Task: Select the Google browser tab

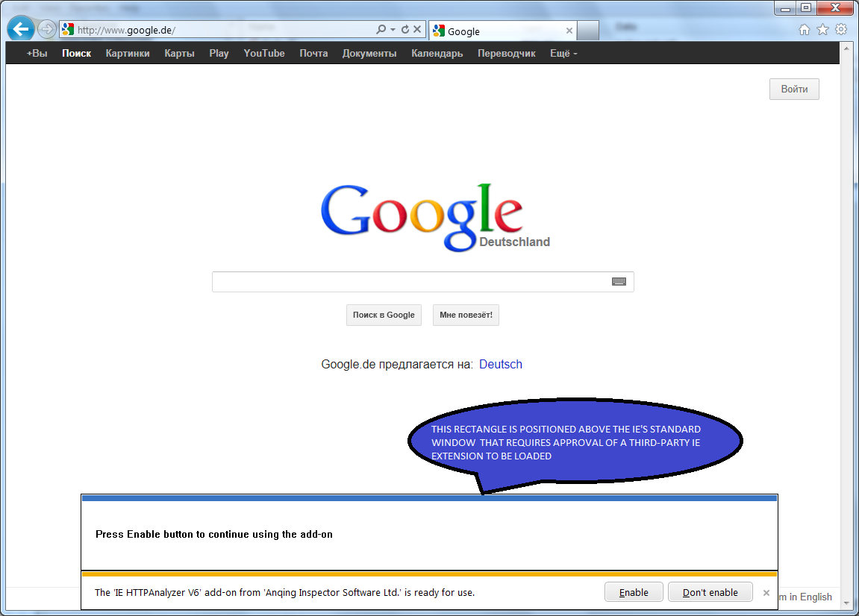Action: click(502, 31)
